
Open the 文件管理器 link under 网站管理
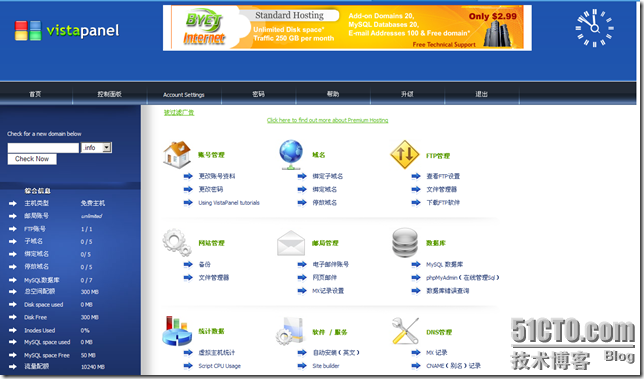point(214,278)
